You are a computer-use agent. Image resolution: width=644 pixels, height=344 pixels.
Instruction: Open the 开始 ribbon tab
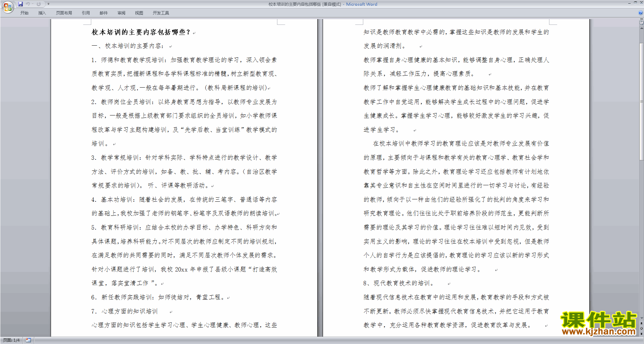pos(24,13)
